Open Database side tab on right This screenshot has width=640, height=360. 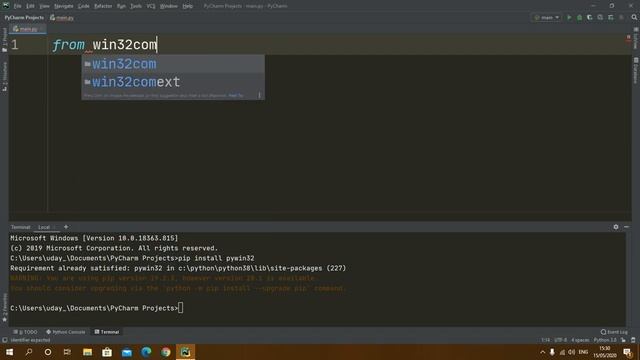coord(636,71)
